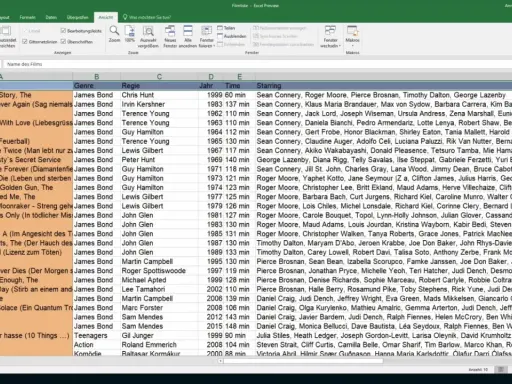This screenshot has width=512, height=384.
Task: Click the Starring header cell
Action: [x=383, y=86]
